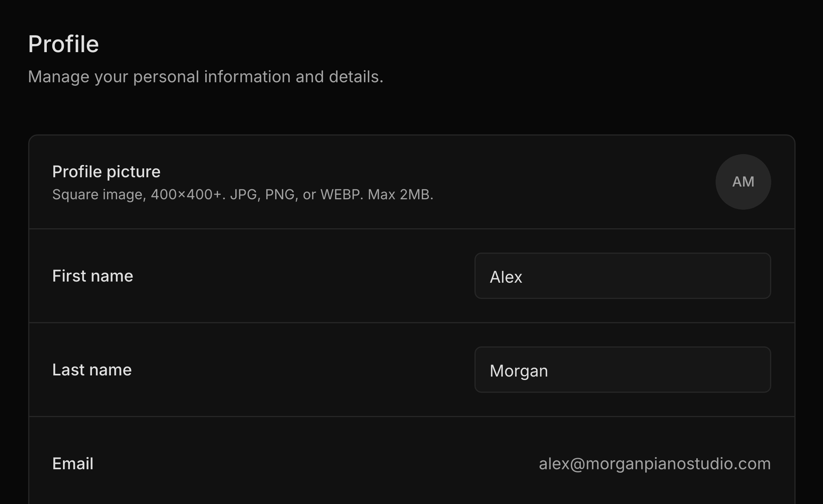Image resolution: width=823 pixels, height=504 pixels.
Task: Click the First name label
Action: [x=93, y=276]
